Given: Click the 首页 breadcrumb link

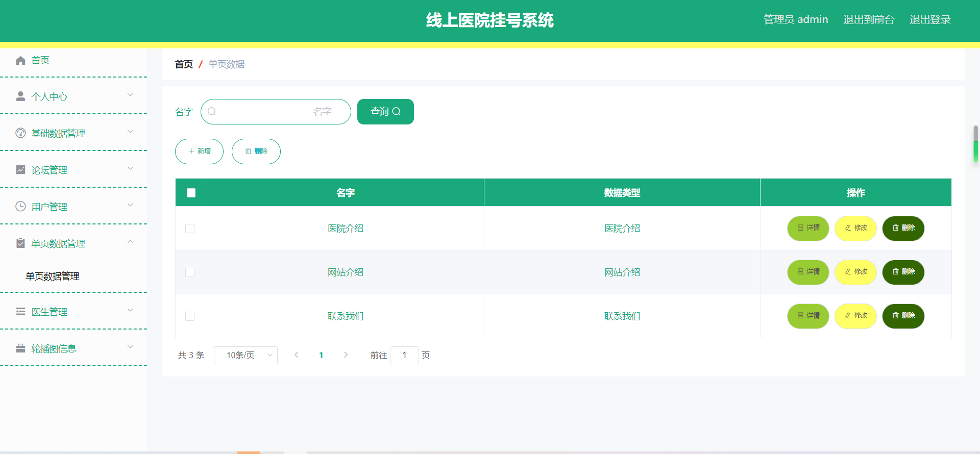Looking at the screenshot, I should (184, 64).
